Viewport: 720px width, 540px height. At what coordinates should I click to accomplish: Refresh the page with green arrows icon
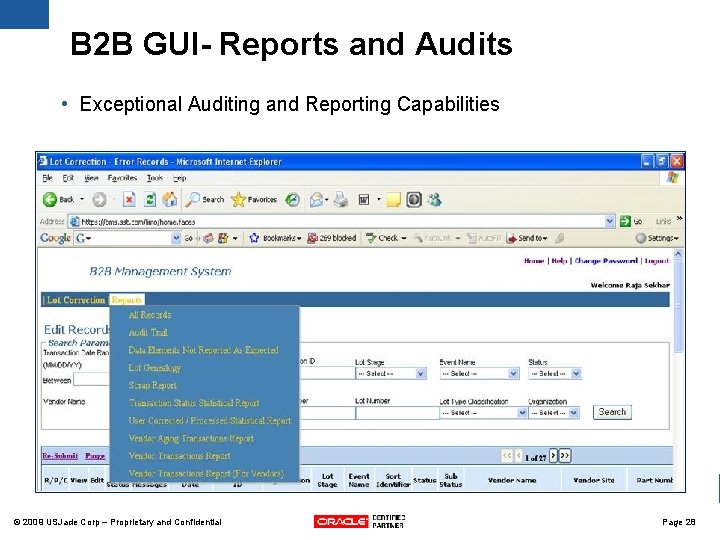pos(150,199)
